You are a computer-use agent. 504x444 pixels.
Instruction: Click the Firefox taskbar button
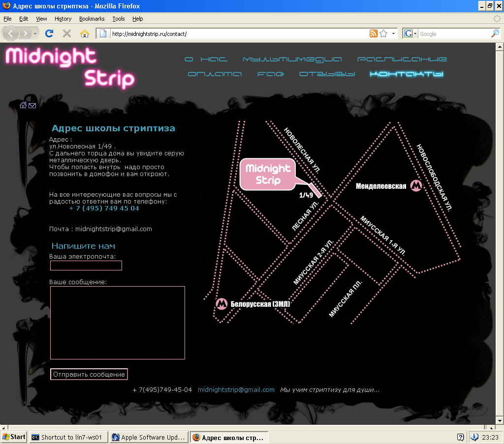tap(229, 437)
